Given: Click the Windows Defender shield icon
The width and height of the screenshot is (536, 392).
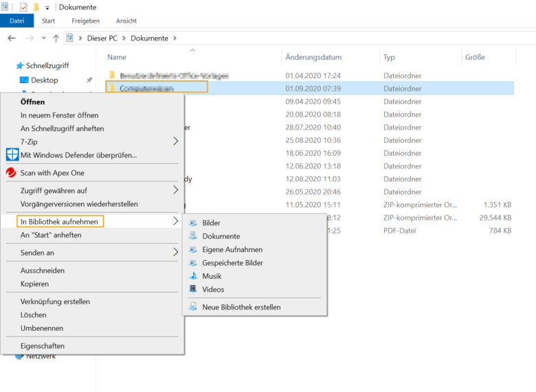Looking at the screenshot, I should (x=12, y=154).
